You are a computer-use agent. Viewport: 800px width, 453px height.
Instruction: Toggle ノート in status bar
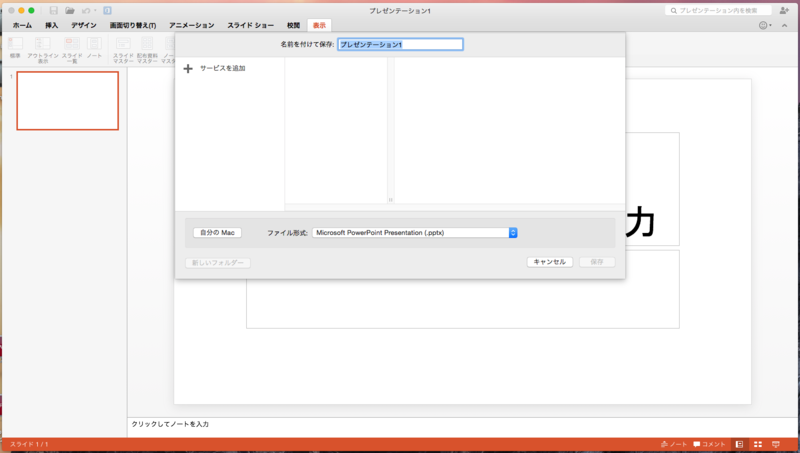coord(673,444)
